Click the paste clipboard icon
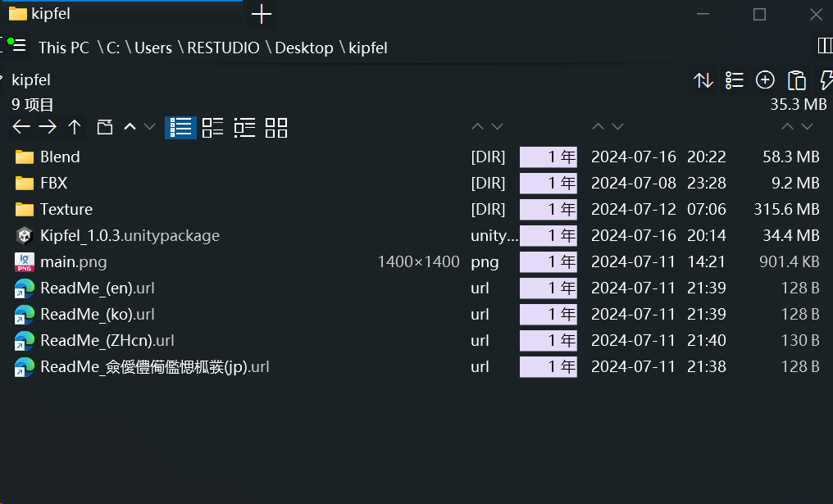833x504 pixels. pyautogui.click(x=796, y=80)
